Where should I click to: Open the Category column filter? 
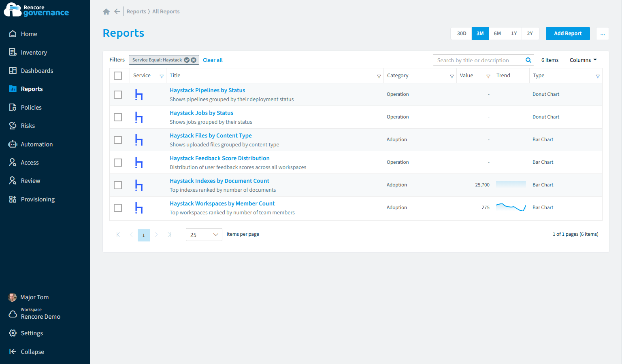452,76
